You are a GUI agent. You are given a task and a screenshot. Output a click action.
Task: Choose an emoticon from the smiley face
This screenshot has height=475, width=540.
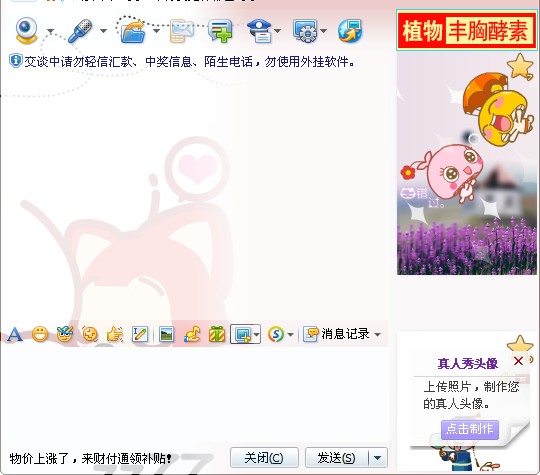(40, 334)
